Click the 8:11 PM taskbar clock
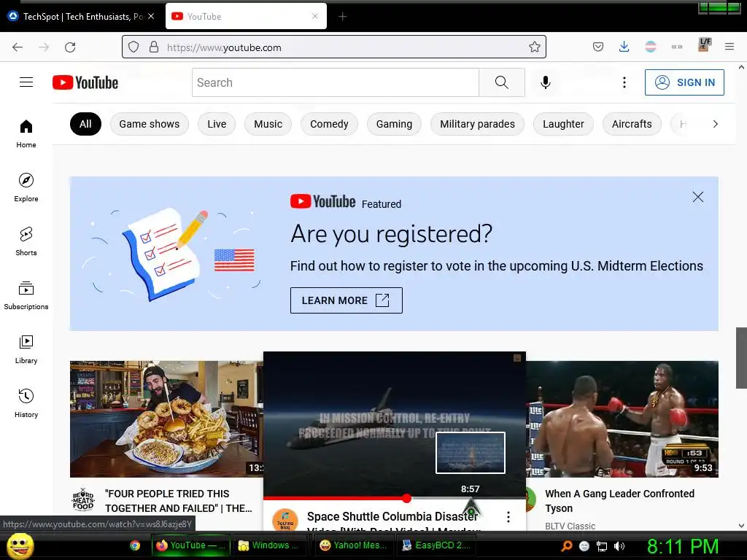 pyautogui.click(x=683, y=546)
